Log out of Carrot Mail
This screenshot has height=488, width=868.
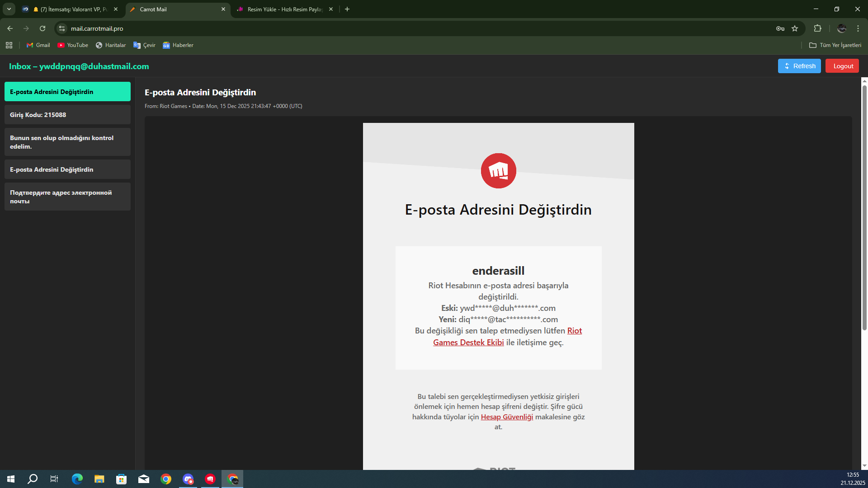pos(842,66)
